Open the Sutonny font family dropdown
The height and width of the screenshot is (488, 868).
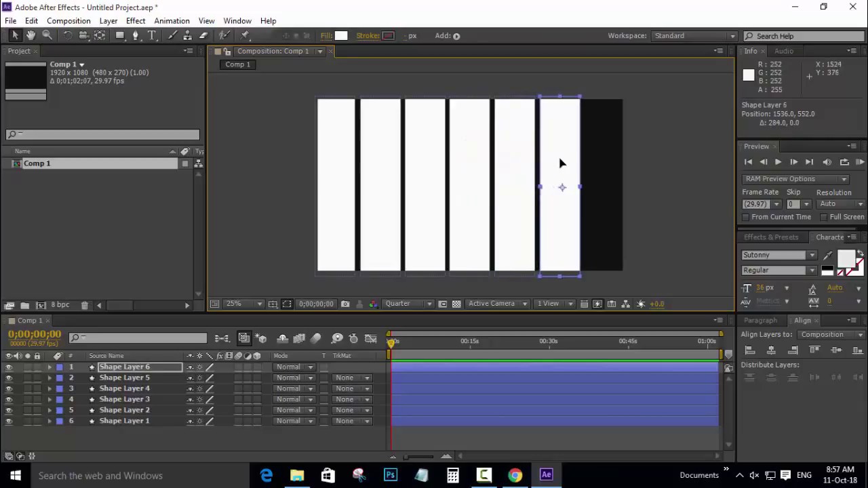click(x=778, y=256)
